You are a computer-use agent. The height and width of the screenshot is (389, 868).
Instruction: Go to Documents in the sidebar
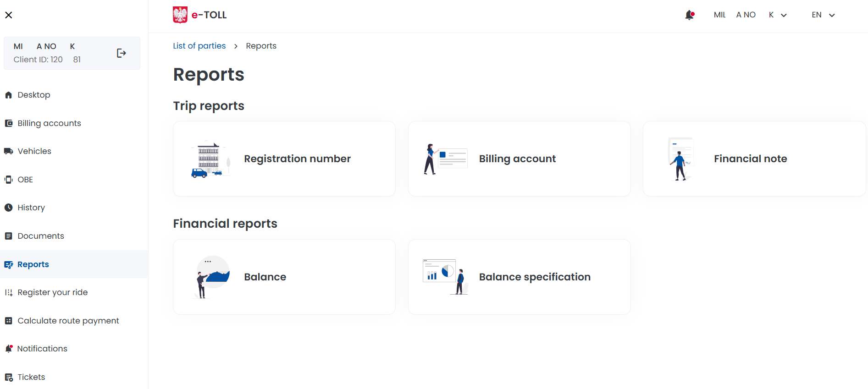point(41,236)
